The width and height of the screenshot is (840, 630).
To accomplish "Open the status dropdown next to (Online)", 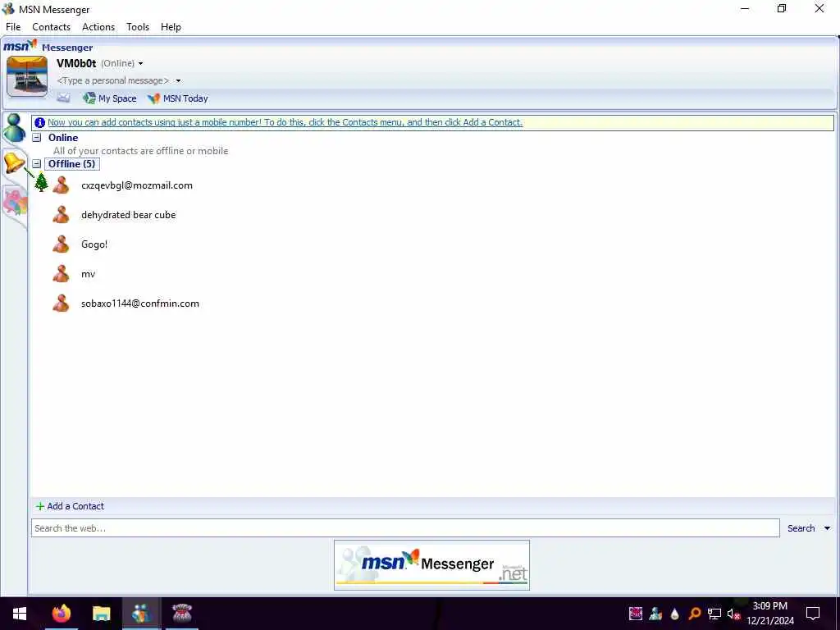I will point(140,64).
